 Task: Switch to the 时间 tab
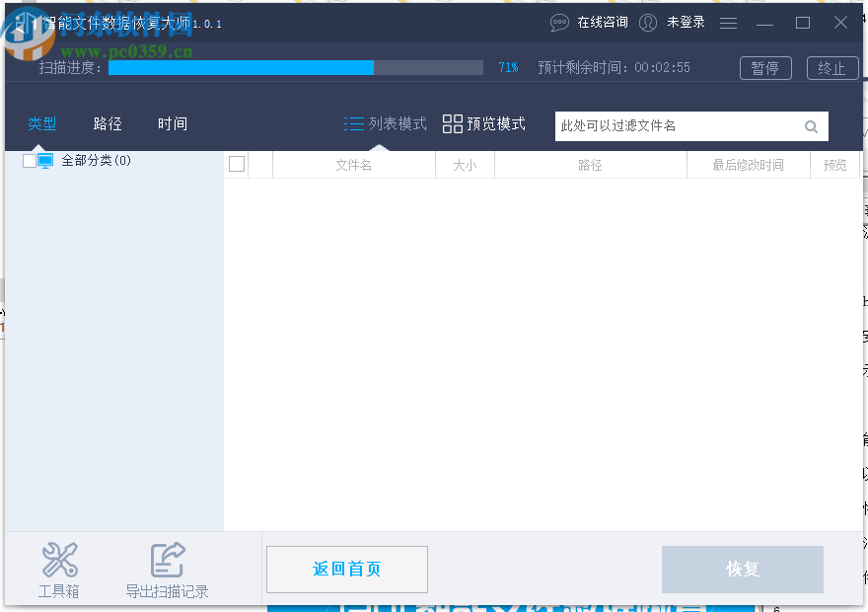(172, 123)
